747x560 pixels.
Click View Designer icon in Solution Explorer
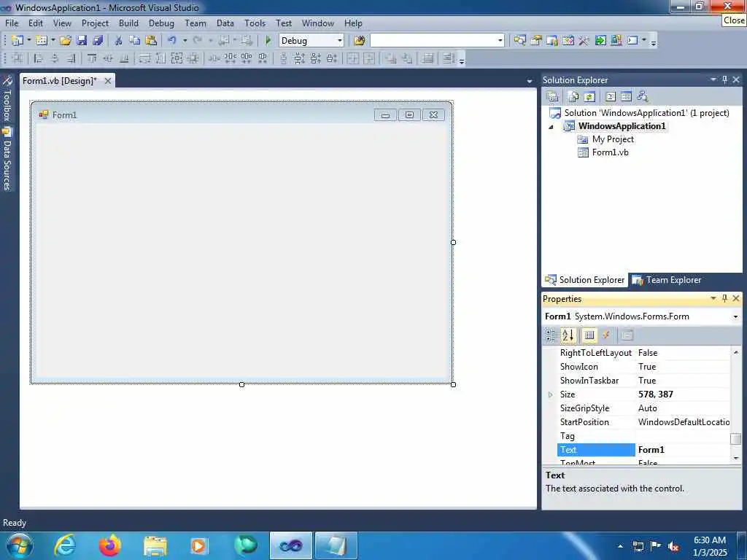click(x=627, y=97)
